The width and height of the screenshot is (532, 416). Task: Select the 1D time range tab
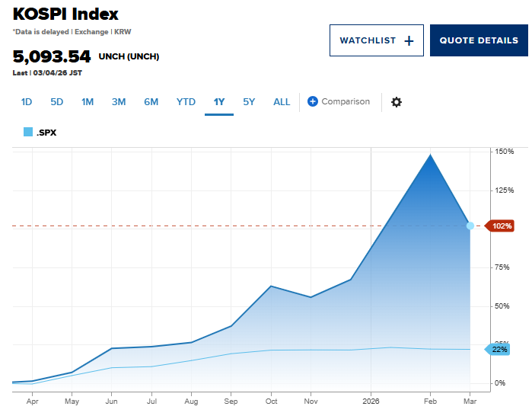pyautogui.click(x=27, y=102)
